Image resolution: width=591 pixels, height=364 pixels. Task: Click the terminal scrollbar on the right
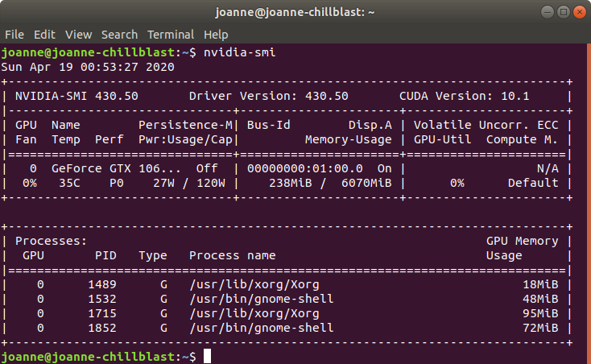pyautogui.click(x=589, y=204)
